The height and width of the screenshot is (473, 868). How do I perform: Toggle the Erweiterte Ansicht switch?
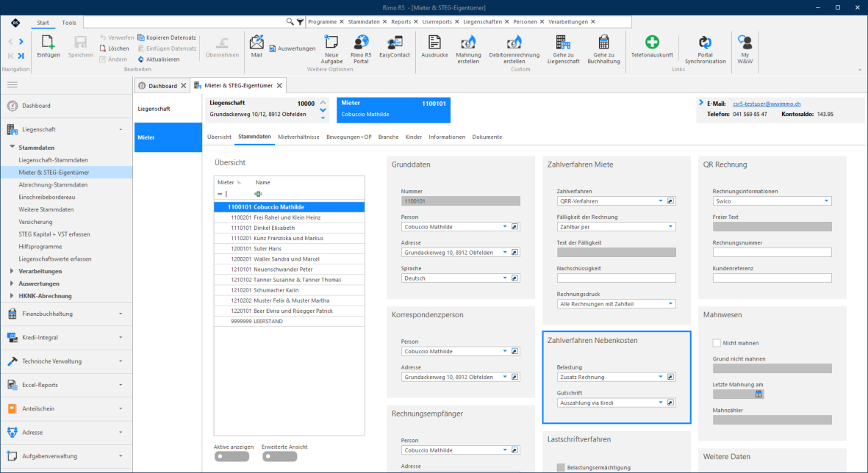click(x=279, y=456)
